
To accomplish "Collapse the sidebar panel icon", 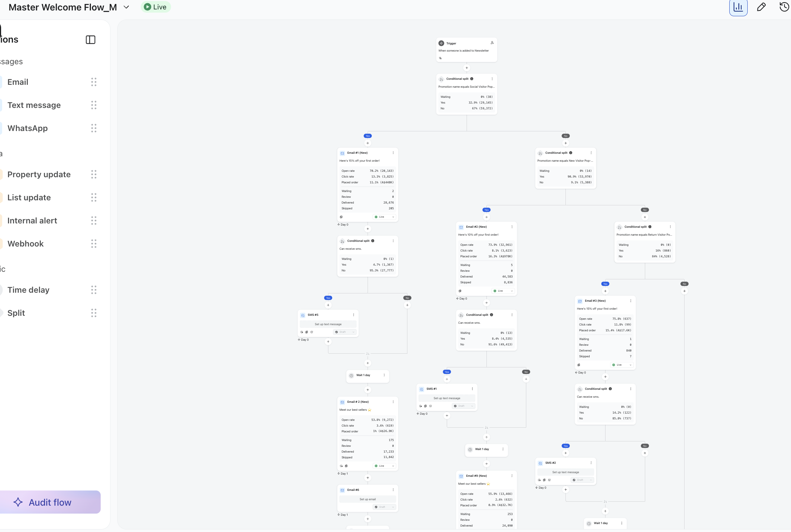I will pyautogui.click(x=91, y=40).
